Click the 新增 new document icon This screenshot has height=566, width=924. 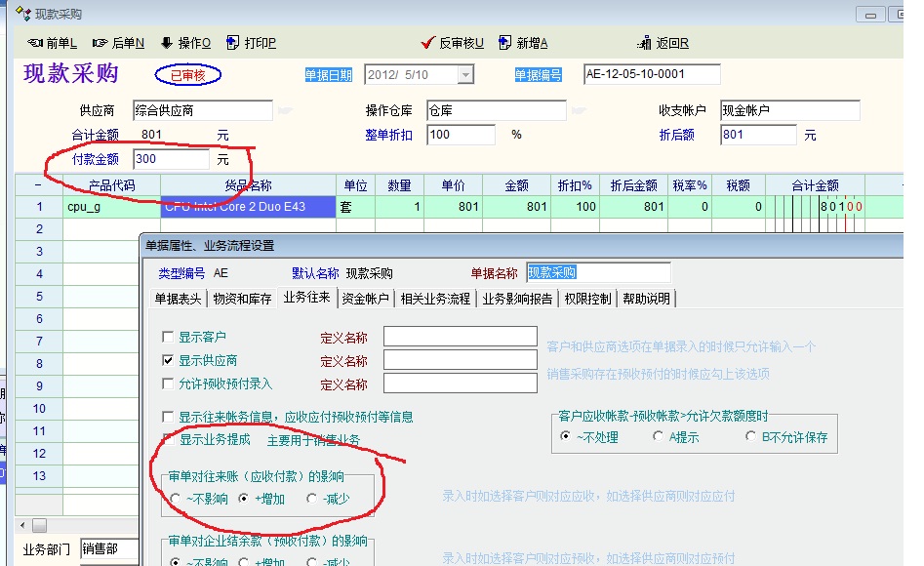pos(504,43)
